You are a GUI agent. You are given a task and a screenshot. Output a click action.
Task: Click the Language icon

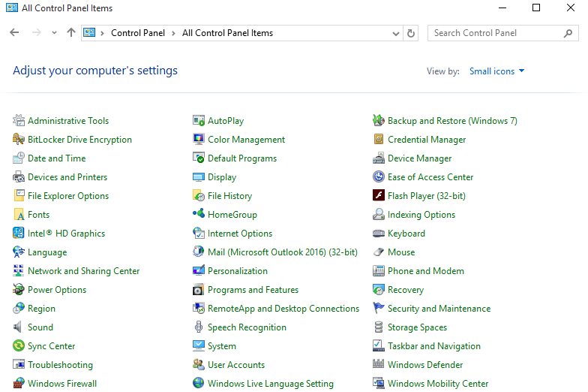pos(18,252)
